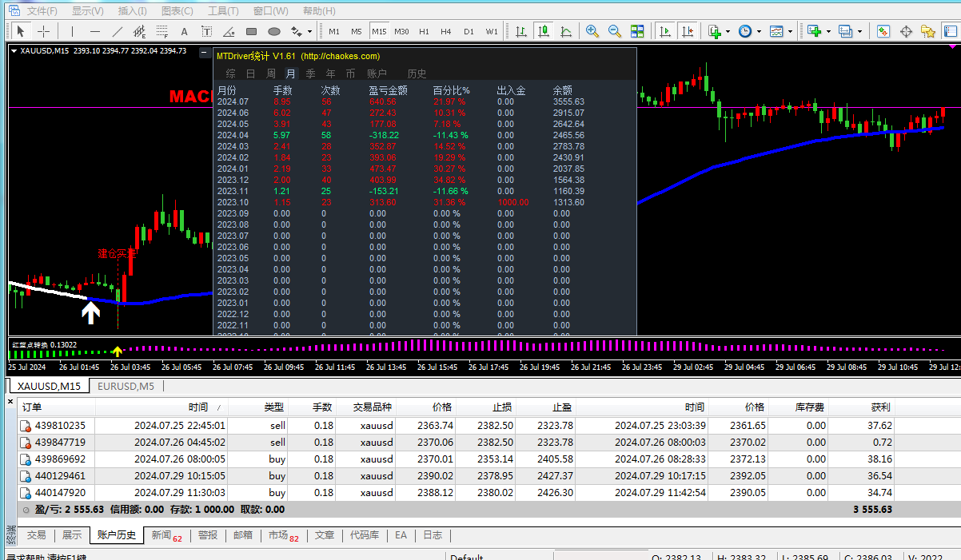This screenshot has width=961, height=560.
Task: Pick the horizontal line drawing tool
Action: point(95,31)
